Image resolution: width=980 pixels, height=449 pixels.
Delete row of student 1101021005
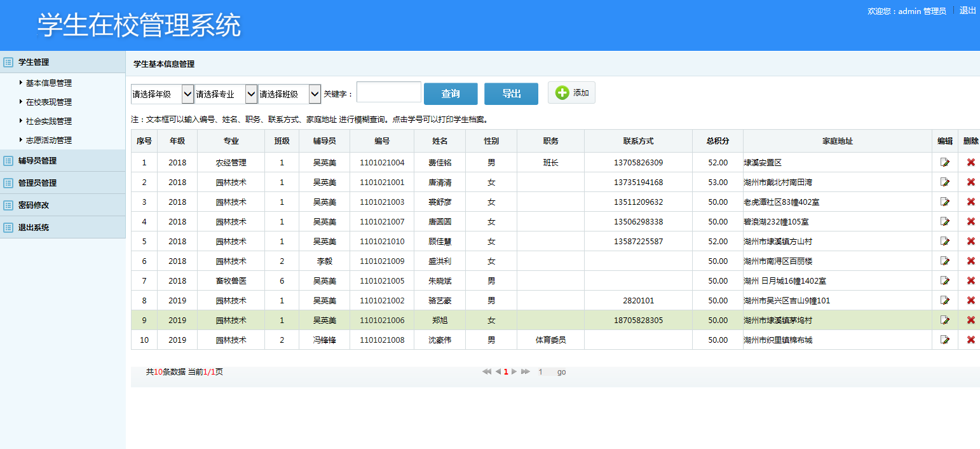click(970, 281)
